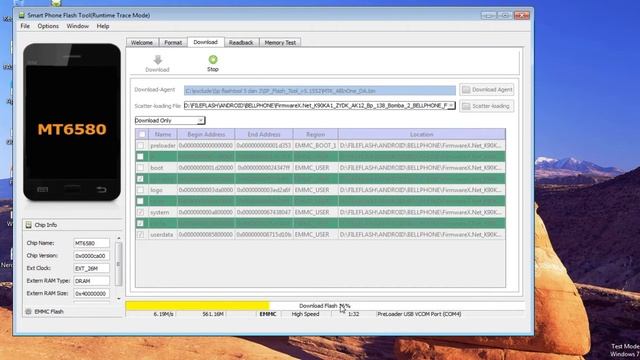The height and width of the screenshot is (360, 640).
Task: Click the Begin Address column header
Action: [x=206, y=134]
